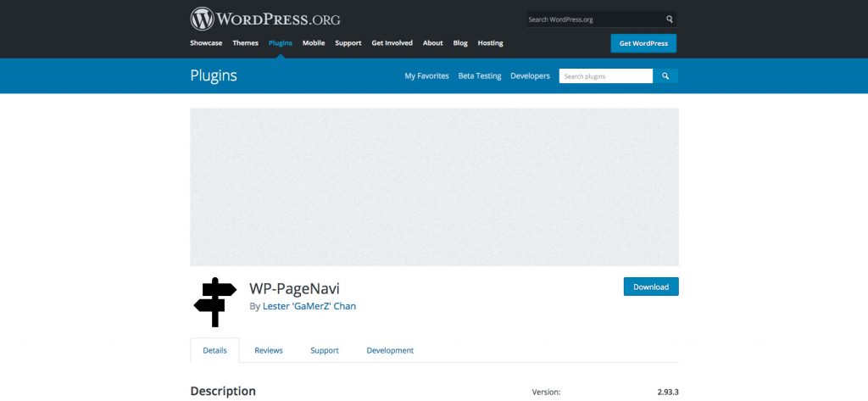Open the About page
The height and width of the screenshot is (401, 868).
(x=433, y=42)
